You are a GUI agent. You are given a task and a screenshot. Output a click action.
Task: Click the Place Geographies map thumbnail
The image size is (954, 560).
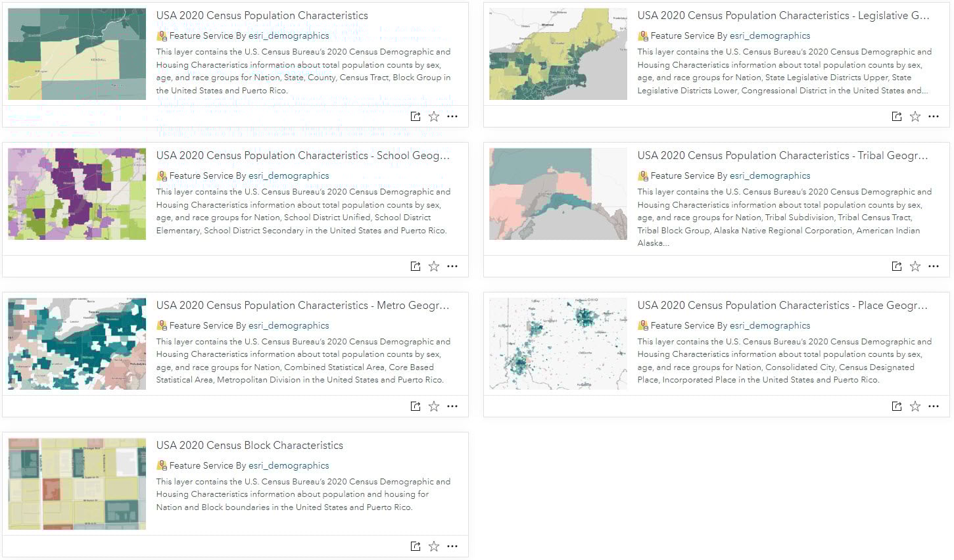pos(558,344)
